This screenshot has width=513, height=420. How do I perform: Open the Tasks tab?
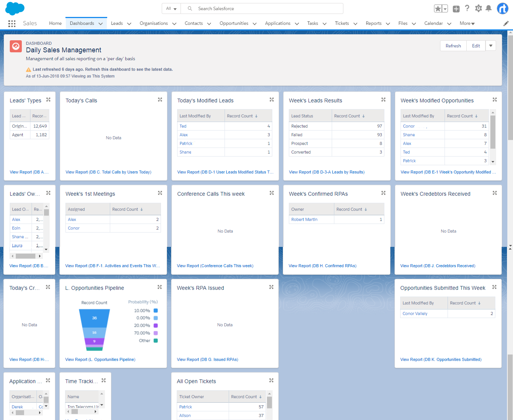(x=313, y=23)
